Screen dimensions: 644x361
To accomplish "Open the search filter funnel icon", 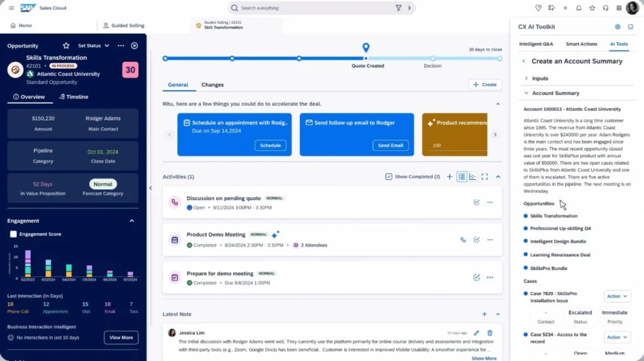I will [x=398, y=8].
